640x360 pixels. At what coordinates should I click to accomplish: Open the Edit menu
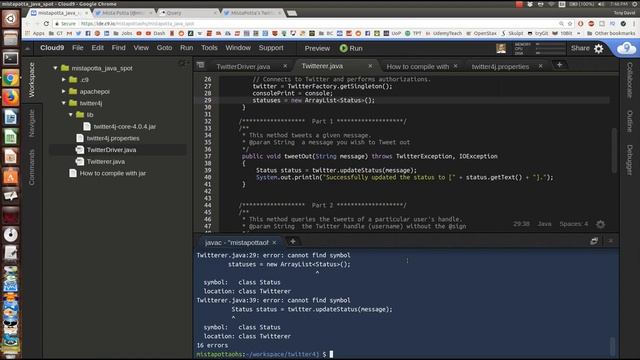click(x=97, y=48)
